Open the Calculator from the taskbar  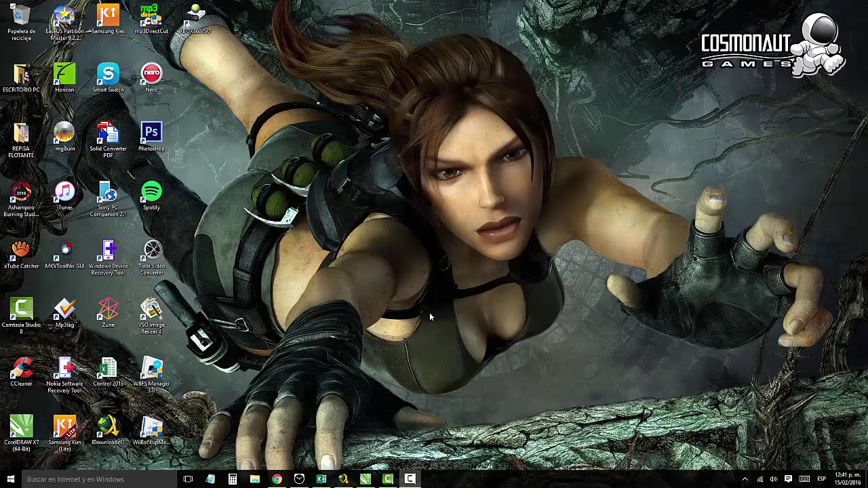(x=233, y=479)
